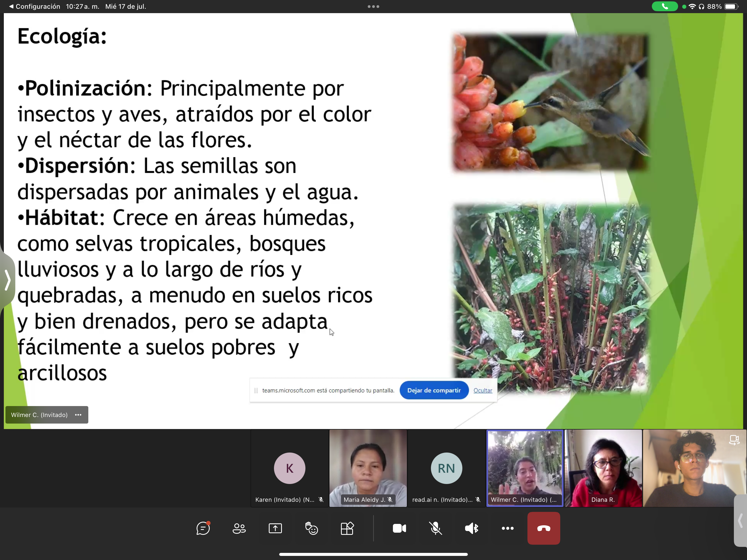
Task: Toggle the speaker Bluetooth audio output
Action: click(471, 528)
